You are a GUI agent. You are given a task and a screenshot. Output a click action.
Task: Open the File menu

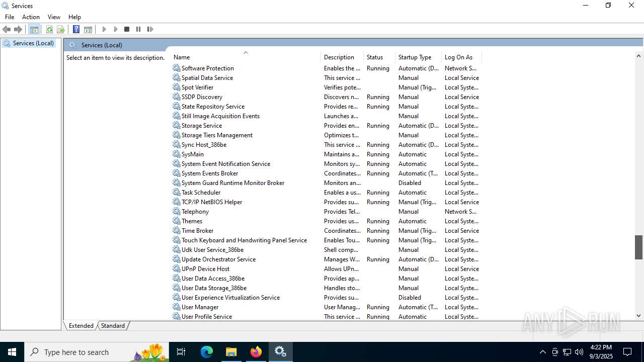(10, 17)
